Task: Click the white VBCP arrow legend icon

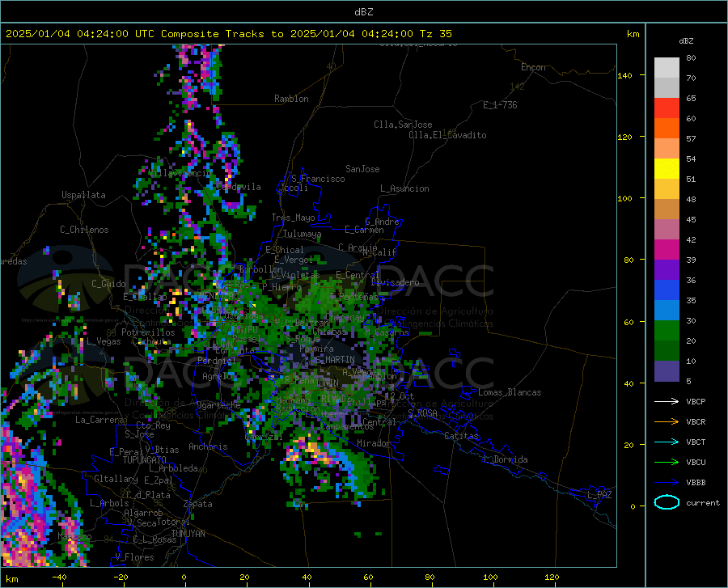Action: pos(667,401)
